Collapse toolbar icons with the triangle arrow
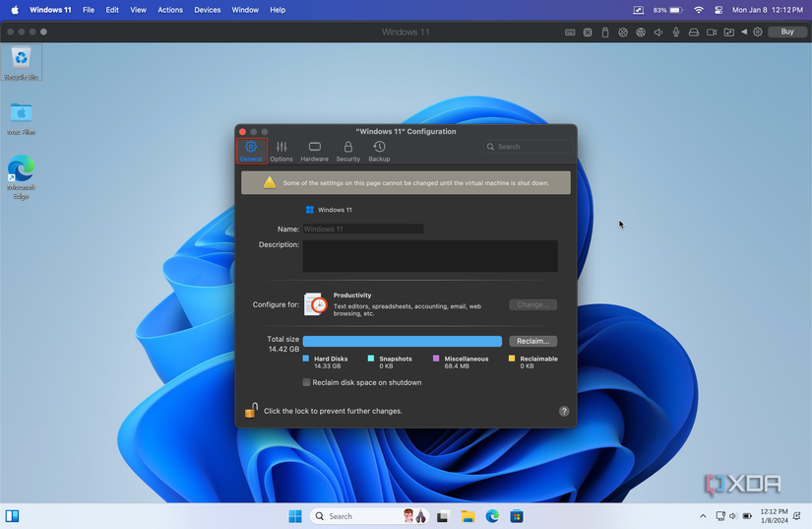The height and width of the screenshot is (529, 812). click(x=744, y=32)
